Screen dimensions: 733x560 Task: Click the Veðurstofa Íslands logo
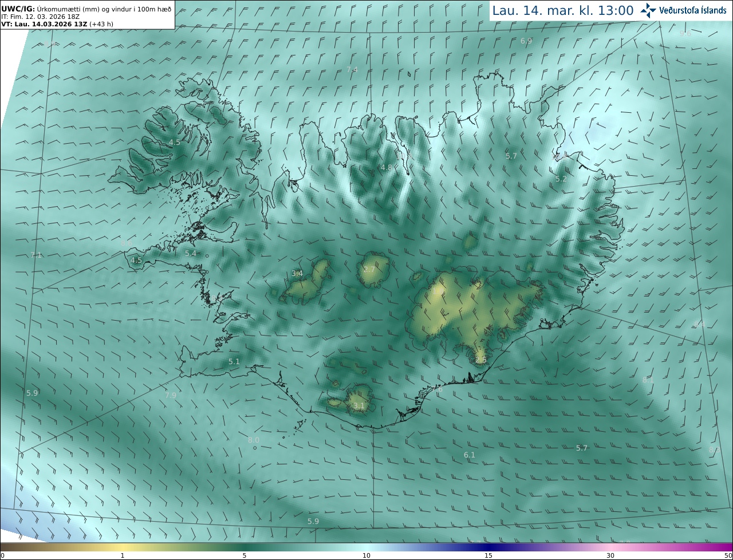[x=683, y=10]
